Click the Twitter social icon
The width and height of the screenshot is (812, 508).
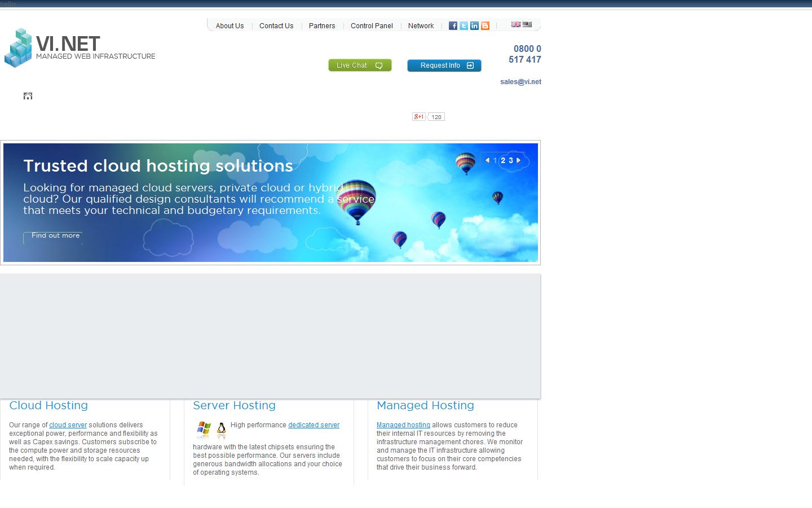pyautogui.click(x=464, y=25)
